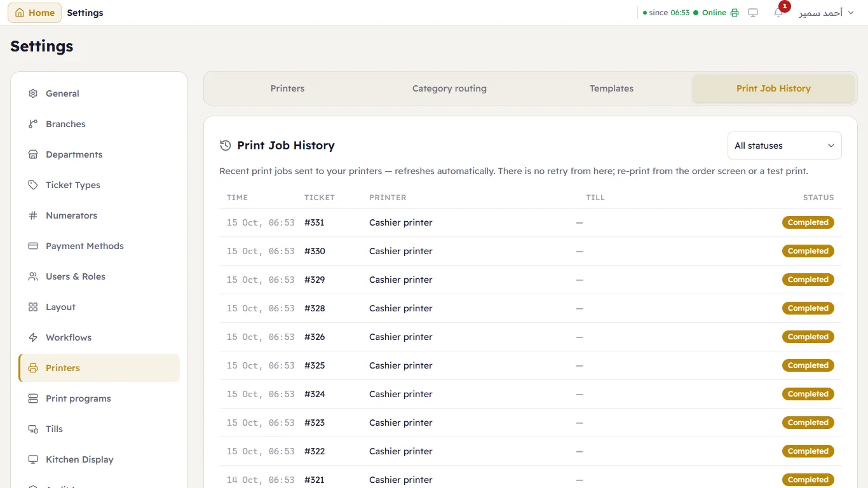This screenshot has height=488, width=868.
Task: Open Departments settings page
Action: [99, 154]
